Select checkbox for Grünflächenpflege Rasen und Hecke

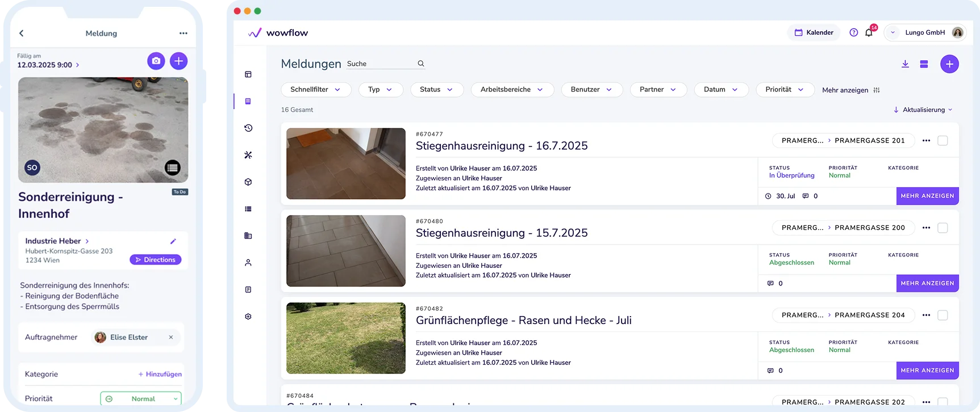(x=943, y=315)
